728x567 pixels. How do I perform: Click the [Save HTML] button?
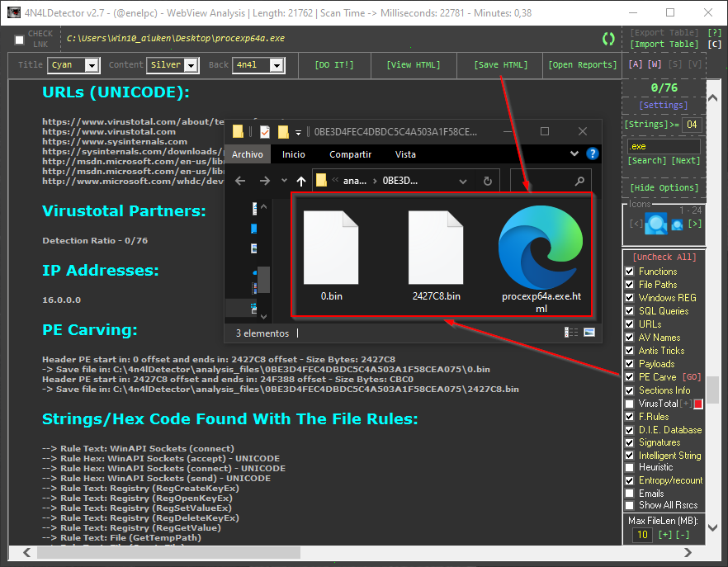500,65
